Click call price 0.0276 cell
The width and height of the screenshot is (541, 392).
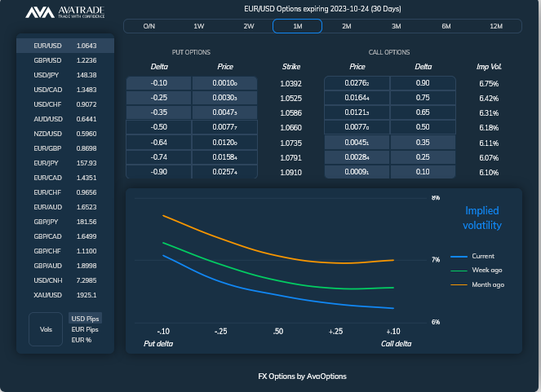(x=357, y=83)
